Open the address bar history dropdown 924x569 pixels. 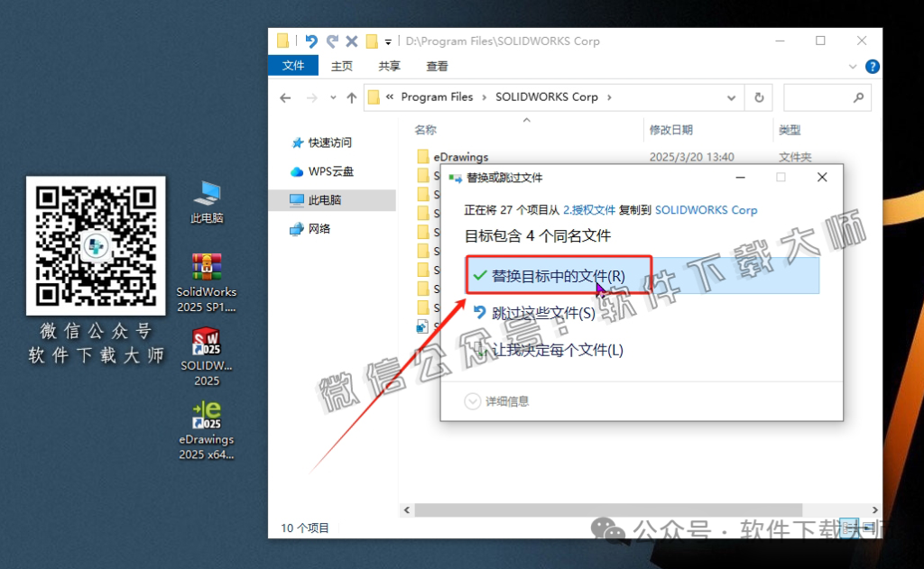[731, 96]
